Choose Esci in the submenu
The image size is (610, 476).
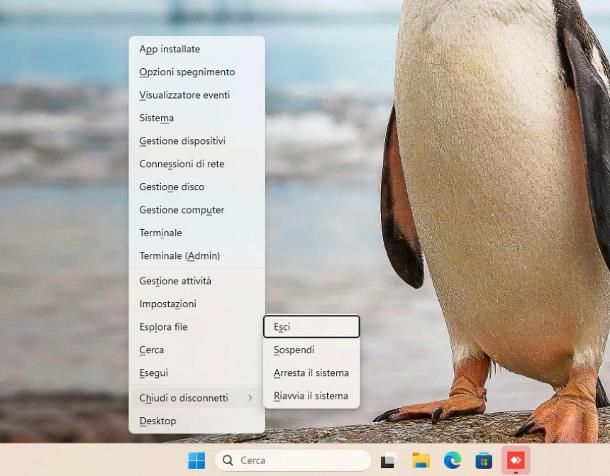(x=311, y=327)
